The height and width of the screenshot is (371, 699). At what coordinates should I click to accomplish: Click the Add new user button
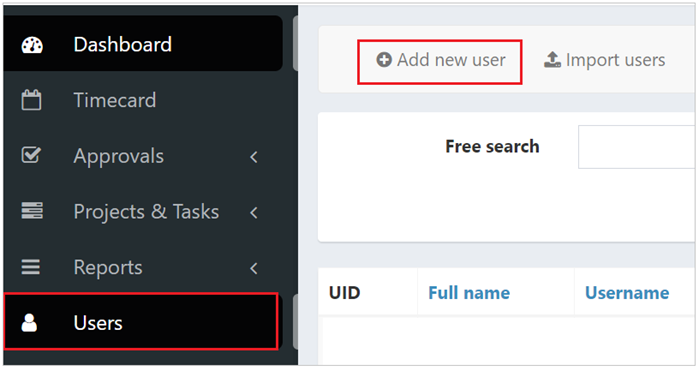point(440,62)
